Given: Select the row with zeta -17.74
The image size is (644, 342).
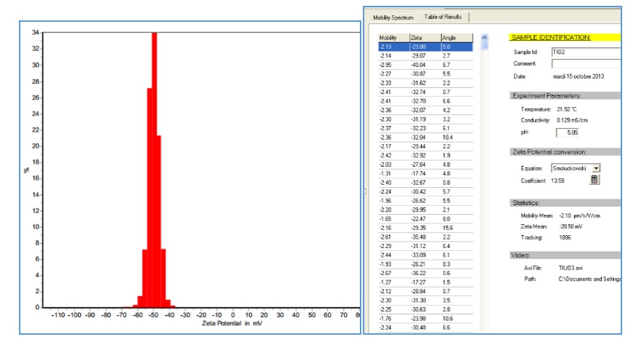Looking at the screenshot, I should pyautogui.click(x=425, y=173).
